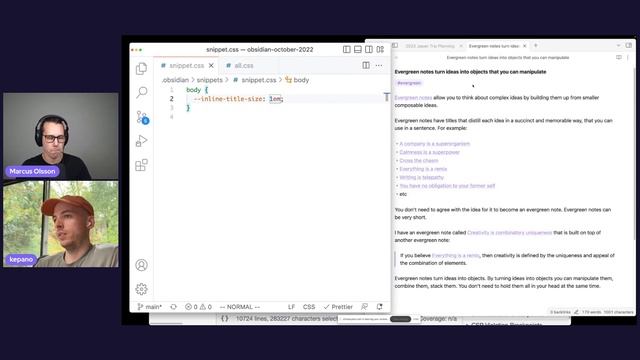Click the word count in Obsidian status bar

click(591, 312)
